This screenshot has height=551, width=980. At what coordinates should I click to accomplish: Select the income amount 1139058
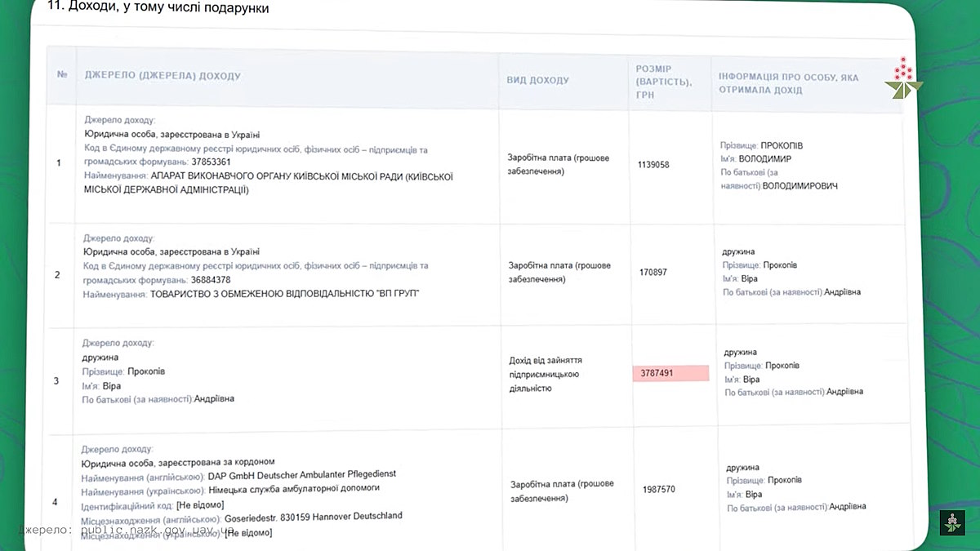click(x=653, y=165)
